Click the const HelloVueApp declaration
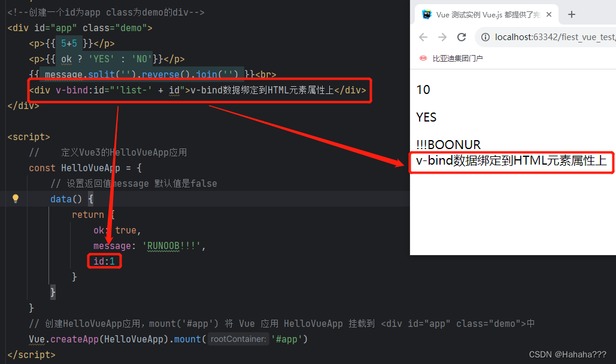 point(85,168)
